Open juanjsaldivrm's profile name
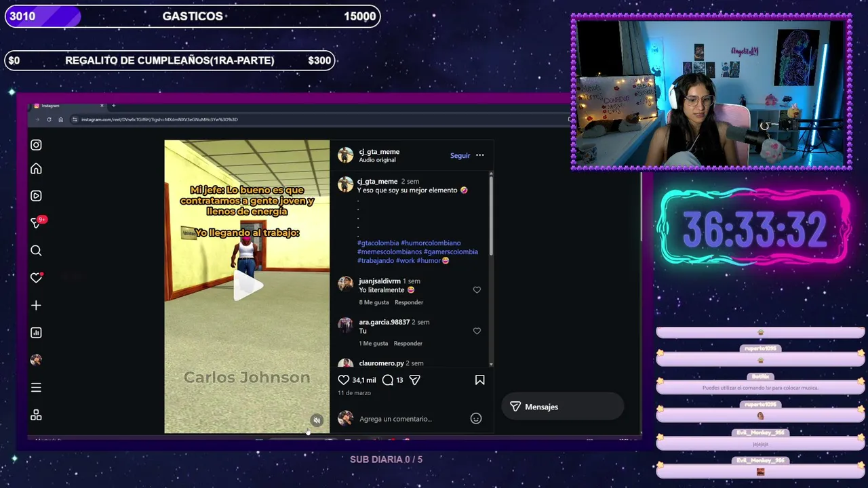The width and height of the screenshot is (868, 488). (380, 281)
